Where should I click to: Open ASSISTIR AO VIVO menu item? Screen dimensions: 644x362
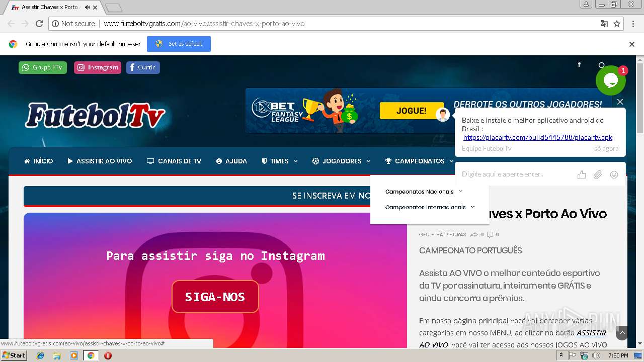100,161
